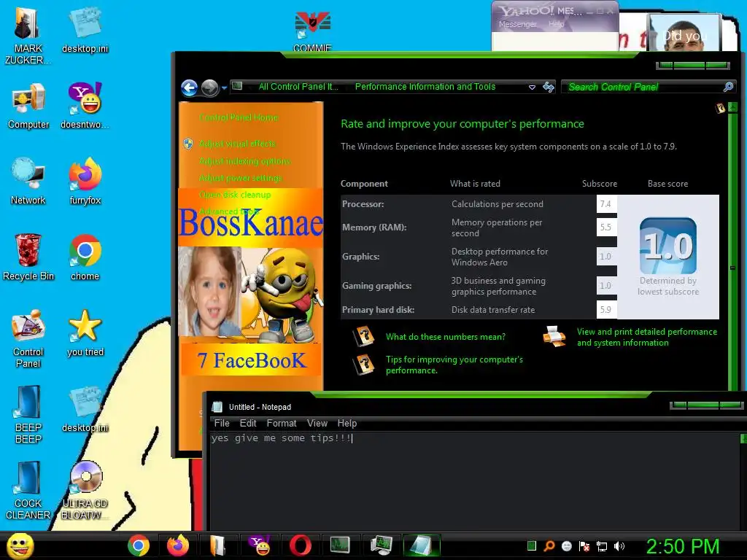Open tips for improving computer's performance
This screenshot has height=560, width=747.
454,365
